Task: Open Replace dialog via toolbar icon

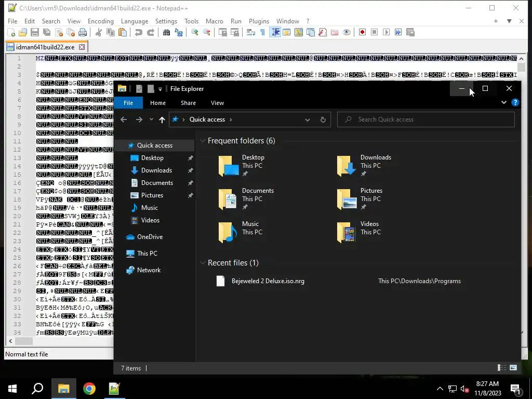Action: click(x=179, y=32)
